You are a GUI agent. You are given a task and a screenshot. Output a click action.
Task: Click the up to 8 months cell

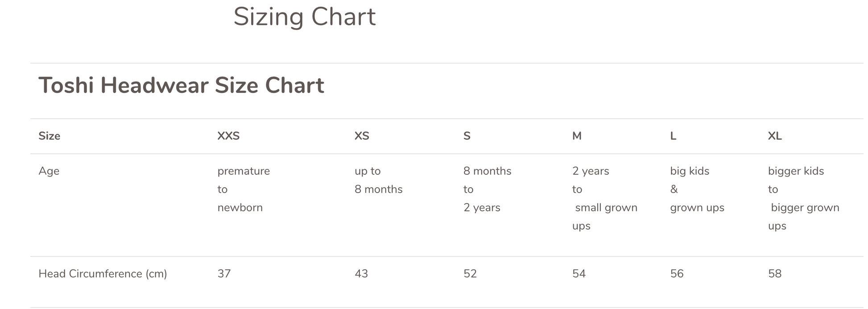pos(378,181)
